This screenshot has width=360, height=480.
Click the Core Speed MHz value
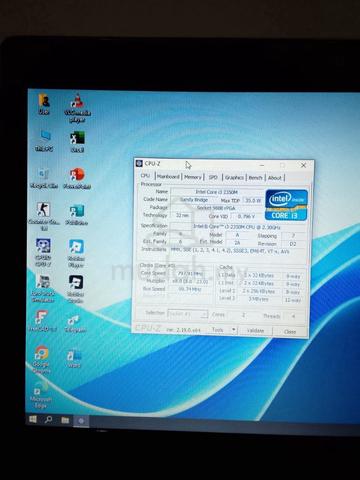click(x=190, y=273)
